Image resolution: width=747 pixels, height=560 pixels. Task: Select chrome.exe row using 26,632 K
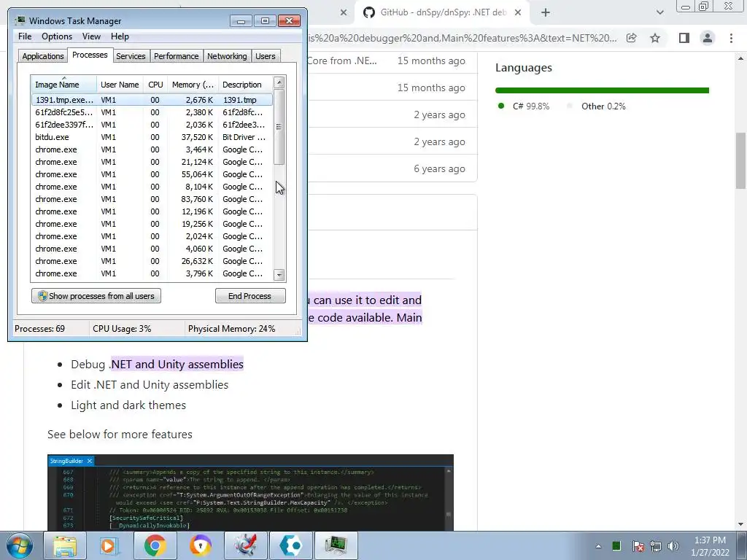click(x=152, y=261)
